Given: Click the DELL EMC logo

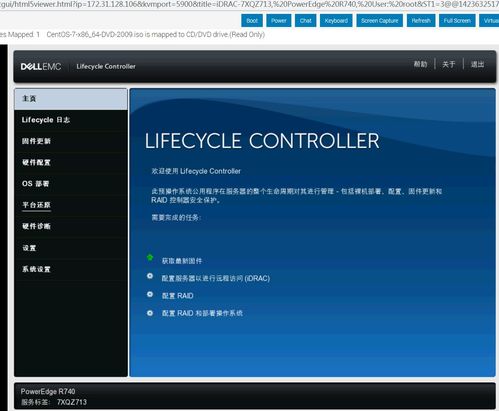Looking at the screenshot, I should click(x=41, y=67).
